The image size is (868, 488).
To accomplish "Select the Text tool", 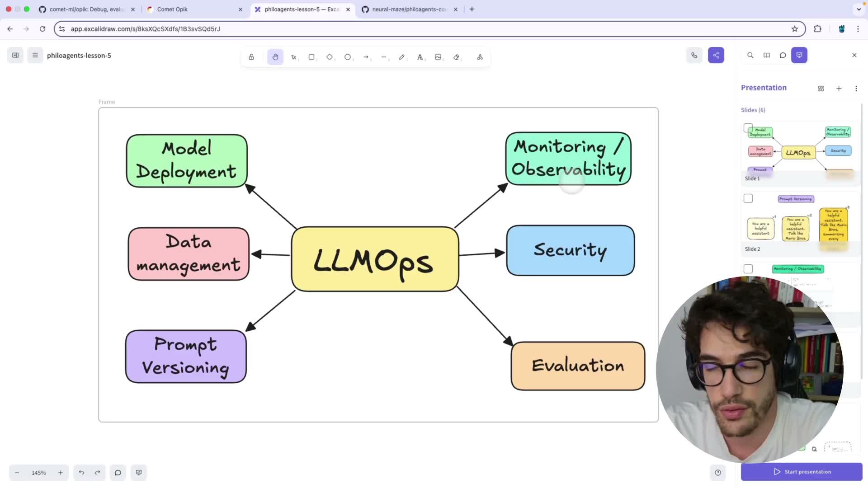I will 420,57.
